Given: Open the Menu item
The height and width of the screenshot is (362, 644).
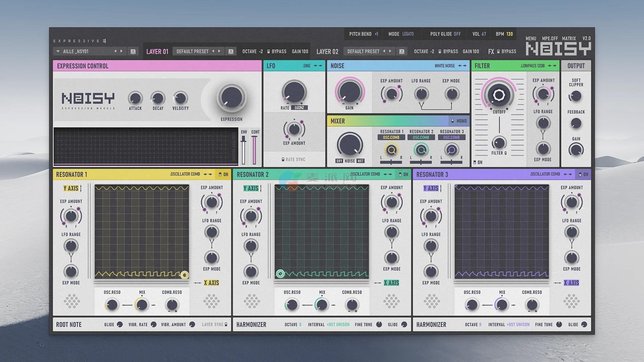Looking at the screenshot, I should [531, 39].
